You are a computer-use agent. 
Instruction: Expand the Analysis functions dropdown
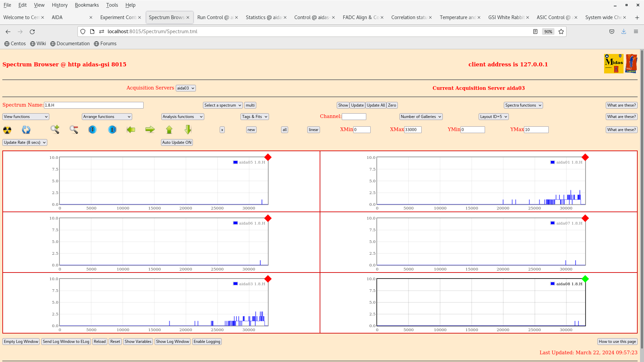coord(183,117)
